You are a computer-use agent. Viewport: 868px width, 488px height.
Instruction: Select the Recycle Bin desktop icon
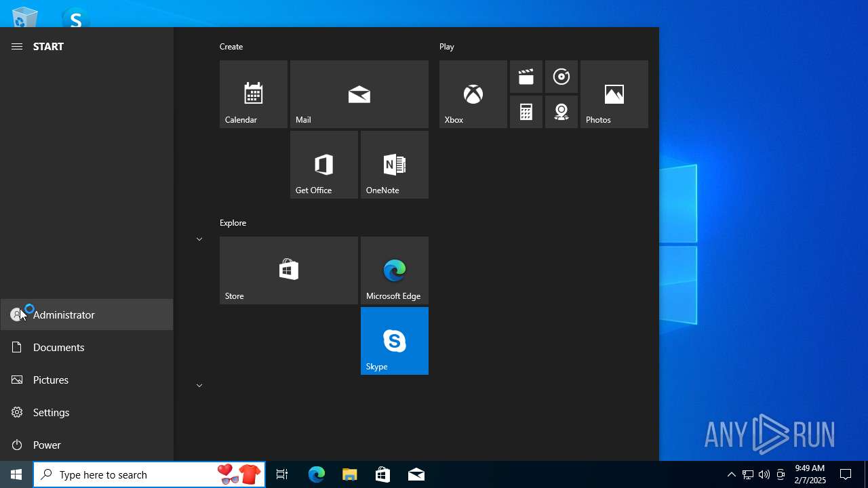tap(24, 18)
